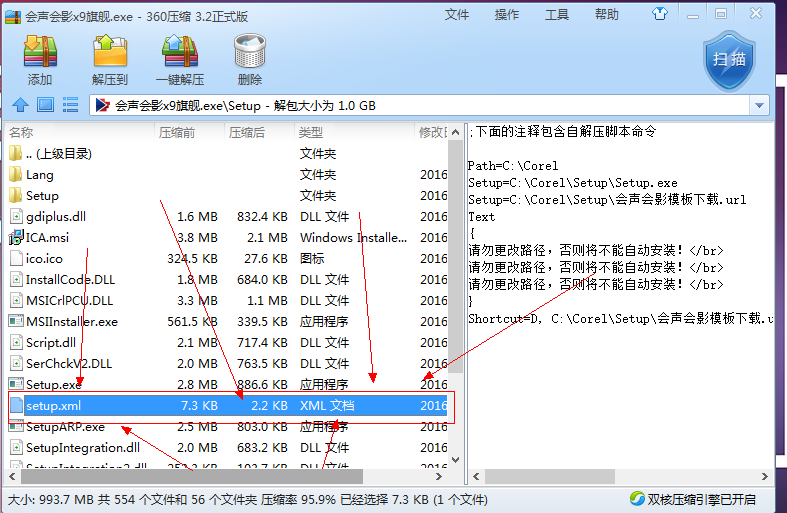Select the ICA.msi installer icon
Image resolution: width=787 pixels, height=513 pixels.
click(x=16, y=237)
